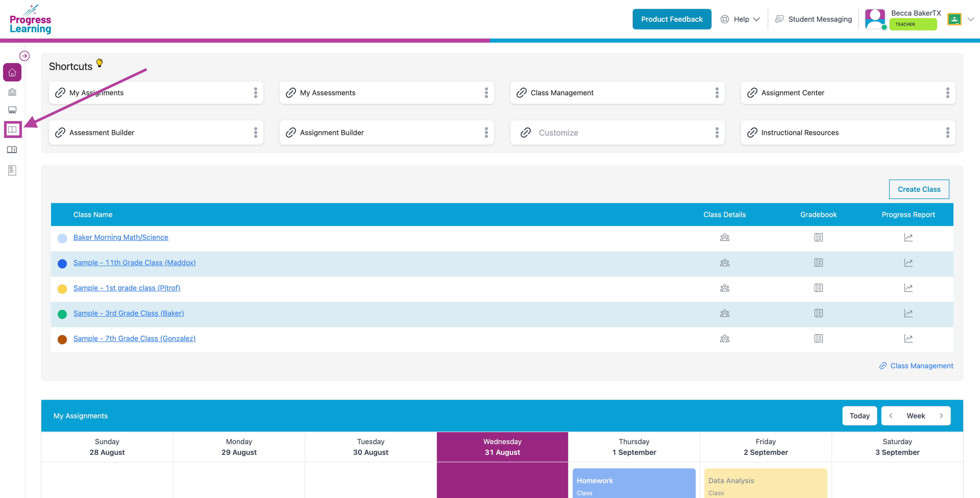The height and width of the screenshot is (498, 980).
Task: Open the open-book icon in sidebar
Action: coord(12,129)
